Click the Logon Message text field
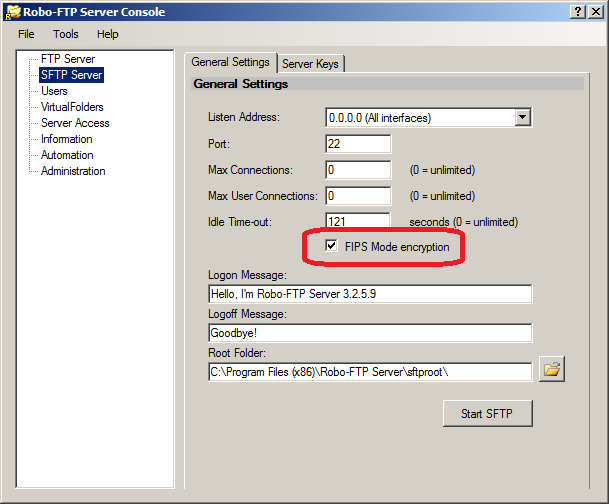Image resolution: width=609 pixels, height=504 pixels. (x=370, y=294)
